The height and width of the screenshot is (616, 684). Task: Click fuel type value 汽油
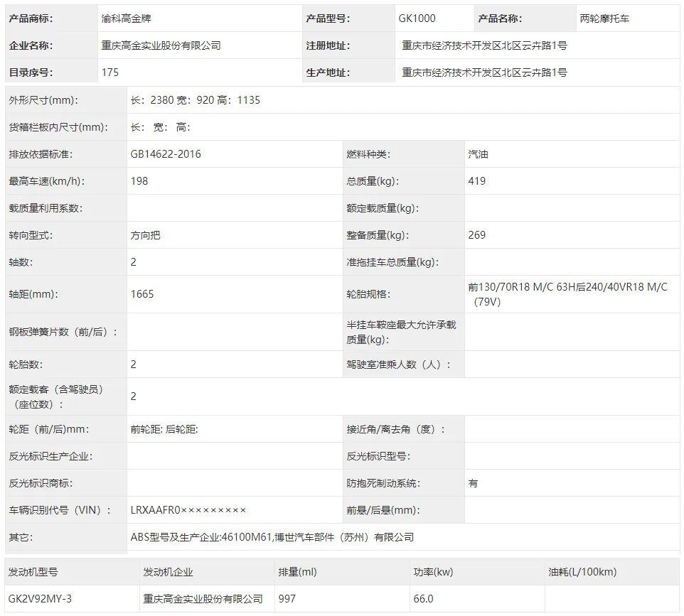pyautogui.click(x=478, y=154)
